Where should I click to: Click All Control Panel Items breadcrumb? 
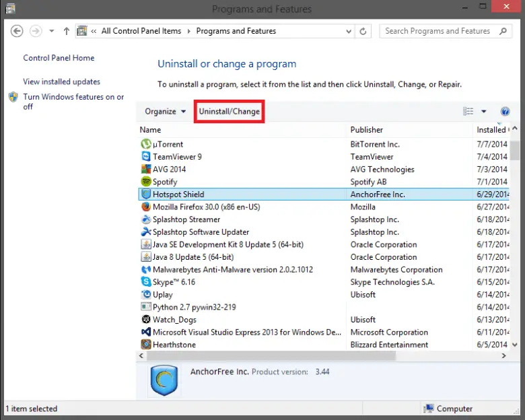(x=141, y=31)
